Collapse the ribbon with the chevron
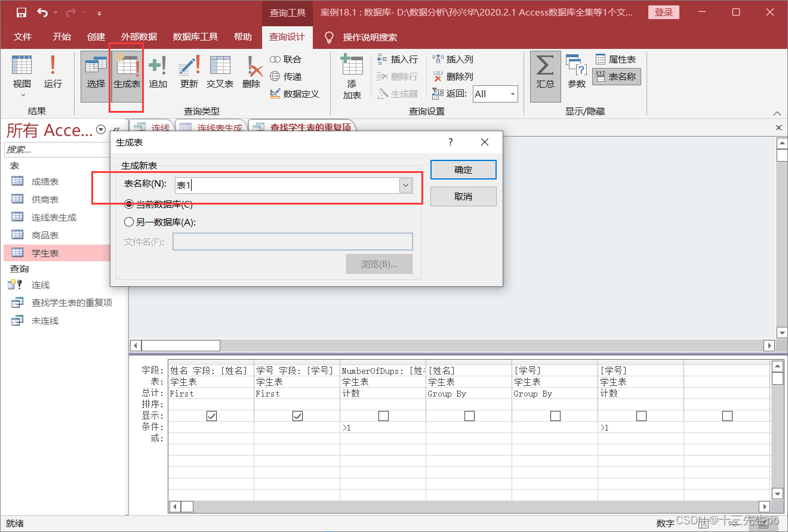This screenshot has height=532, width=788. click(777, 113)
